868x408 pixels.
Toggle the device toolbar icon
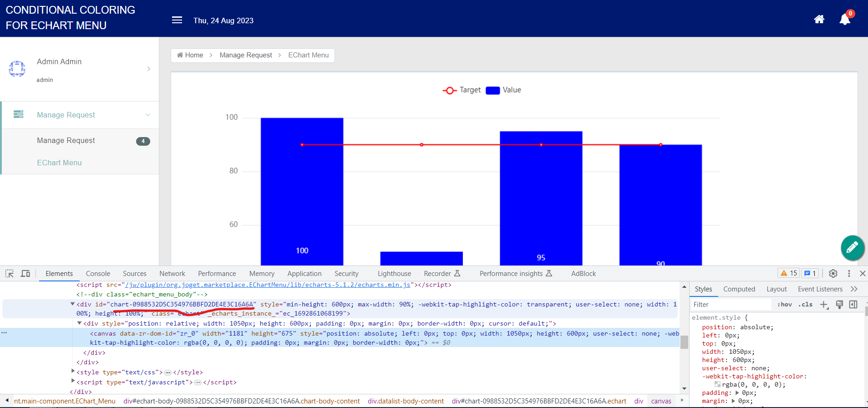25,273
